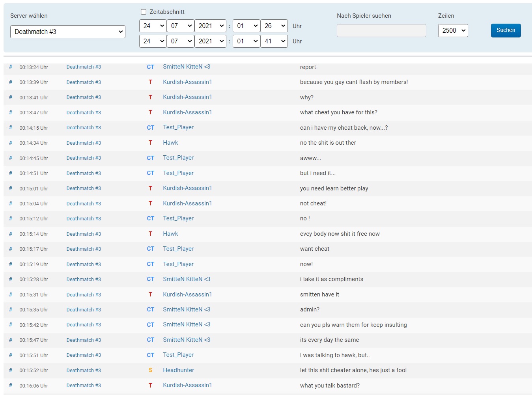Click the # icon next to 00:14:34 Uhr
Viewport: 532px width, 395px height.
click(11, 143)
